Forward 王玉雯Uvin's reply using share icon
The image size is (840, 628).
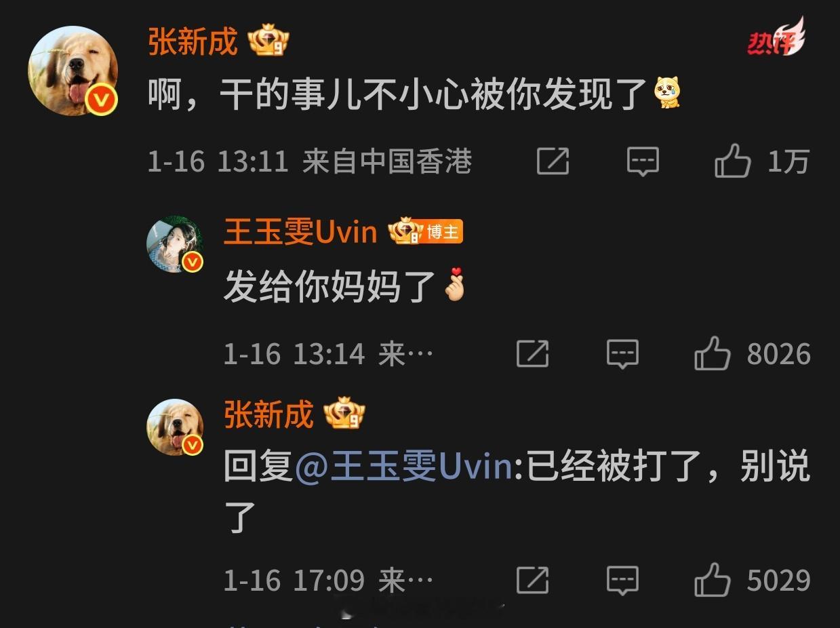[x=532, y=353]
